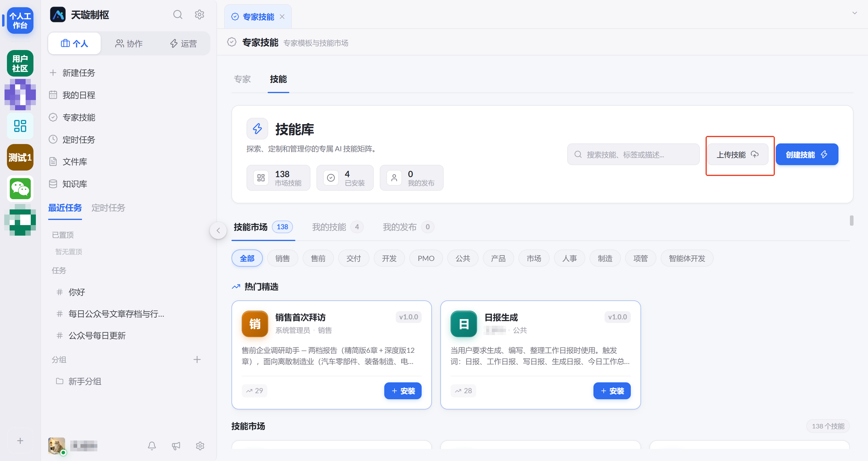Open the bottom settings gear icon
This screenshot has width=868, height=461.
[x=200, y=446]
